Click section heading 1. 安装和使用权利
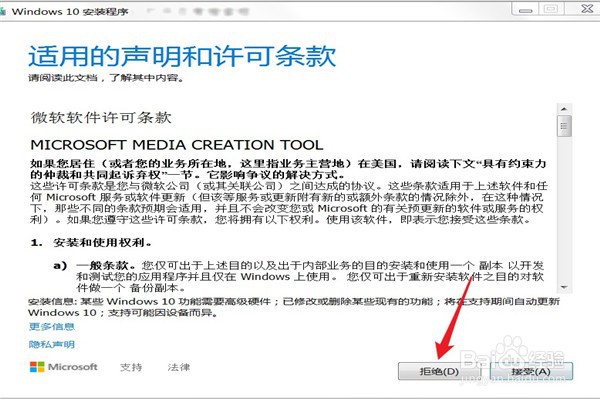This screenshot has width=600, height=400. (91, 243)
